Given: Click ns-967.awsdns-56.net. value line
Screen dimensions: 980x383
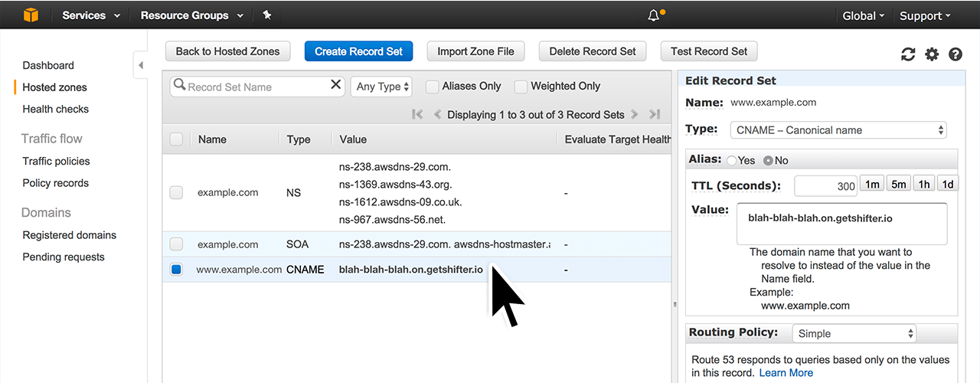Looking at the screenshot, I should 392,219.
